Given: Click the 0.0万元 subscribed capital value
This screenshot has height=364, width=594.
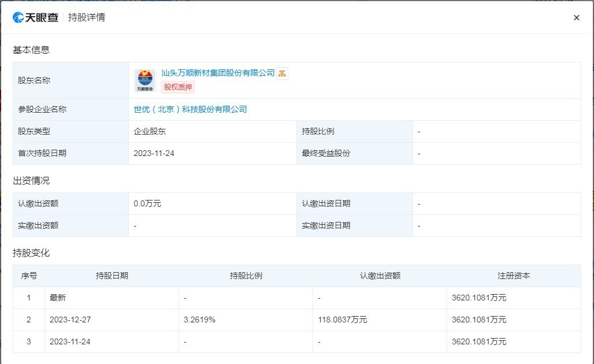Looking at the screenshot, I should coord(147,203).
